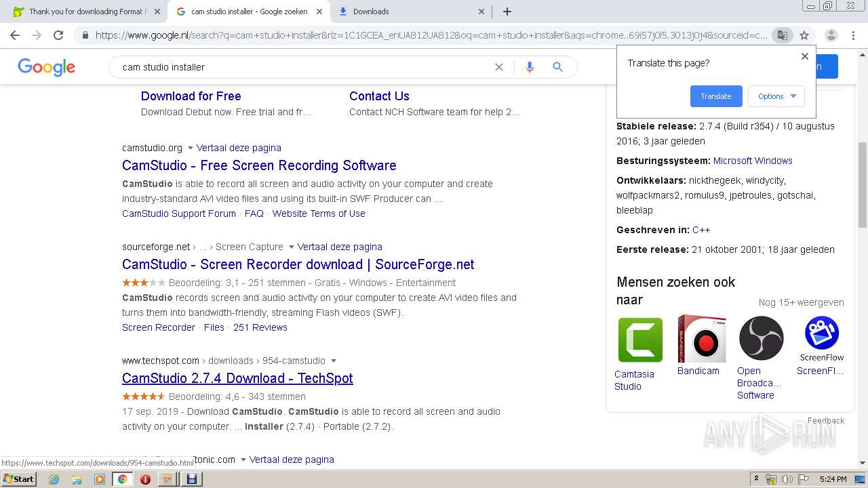This screenshot has height=488, width=868.
Task: Close the Downloads tab
Action: (x=481, y=12)
